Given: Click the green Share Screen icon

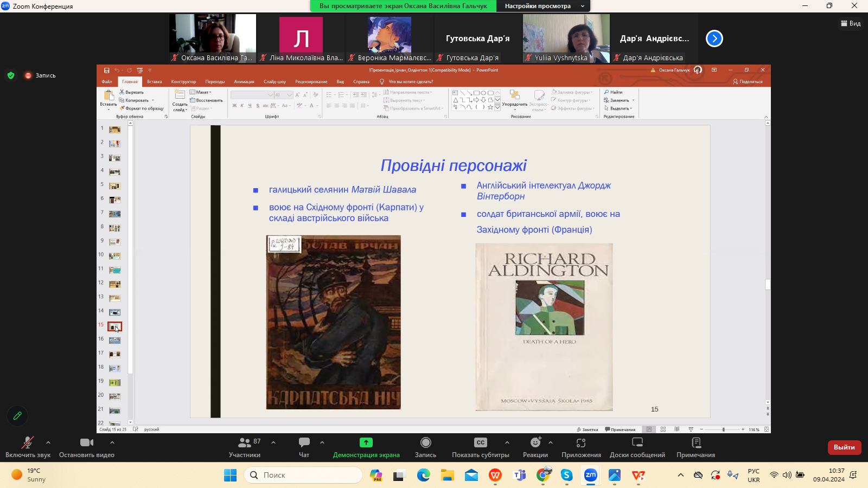Looking at the screenshot, I should [366, 443].
